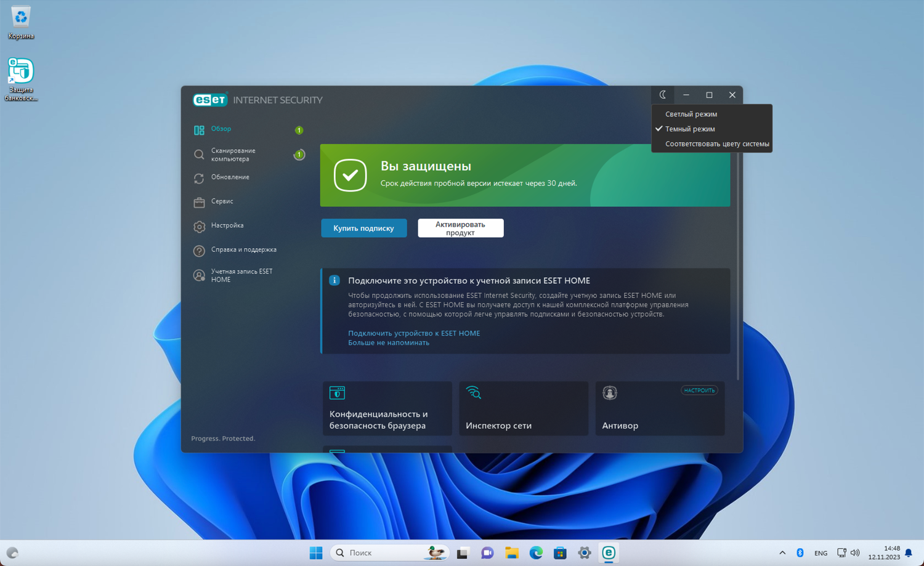Expand hidden system tray icons chevron

pyautogui.click(x=782, y=553)
